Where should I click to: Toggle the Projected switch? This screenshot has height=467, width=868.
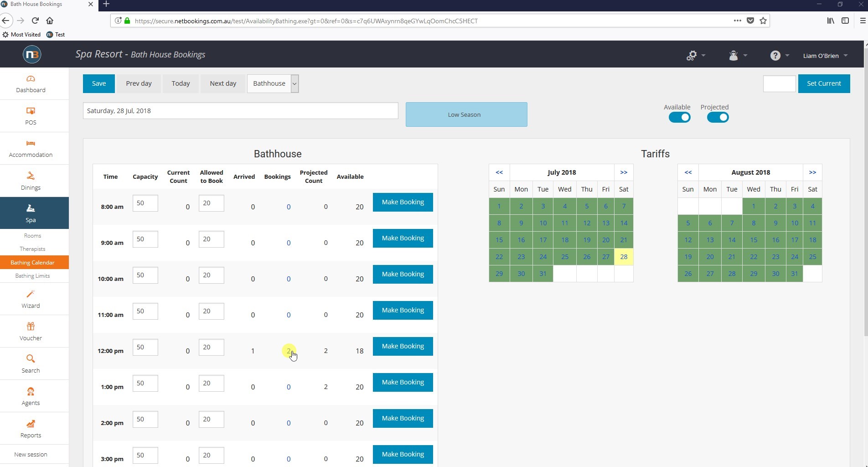[x=718, y=117]
